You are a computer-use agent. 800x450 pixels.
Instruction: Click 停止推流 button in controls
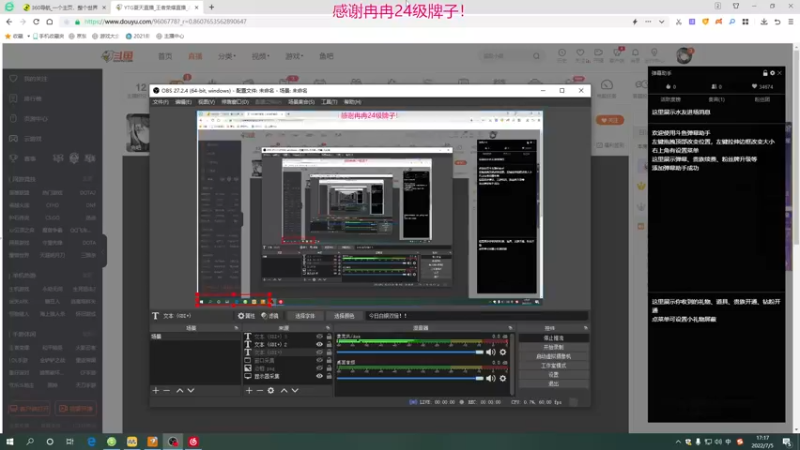554,338
